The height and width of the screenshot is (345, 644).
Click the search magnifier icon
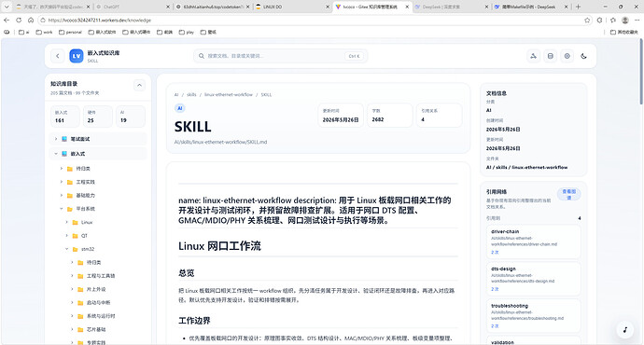(202, 56)
